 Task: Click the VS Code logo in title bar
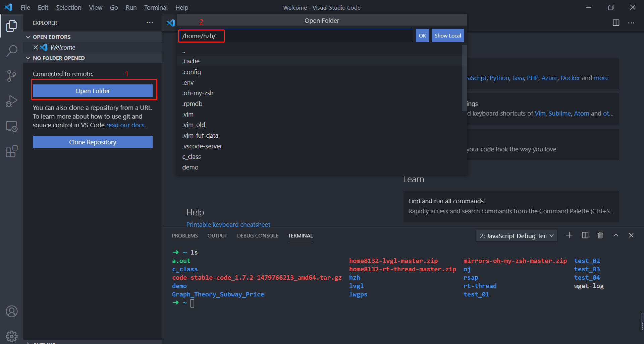pyautogui.click(x=8, y=7)
